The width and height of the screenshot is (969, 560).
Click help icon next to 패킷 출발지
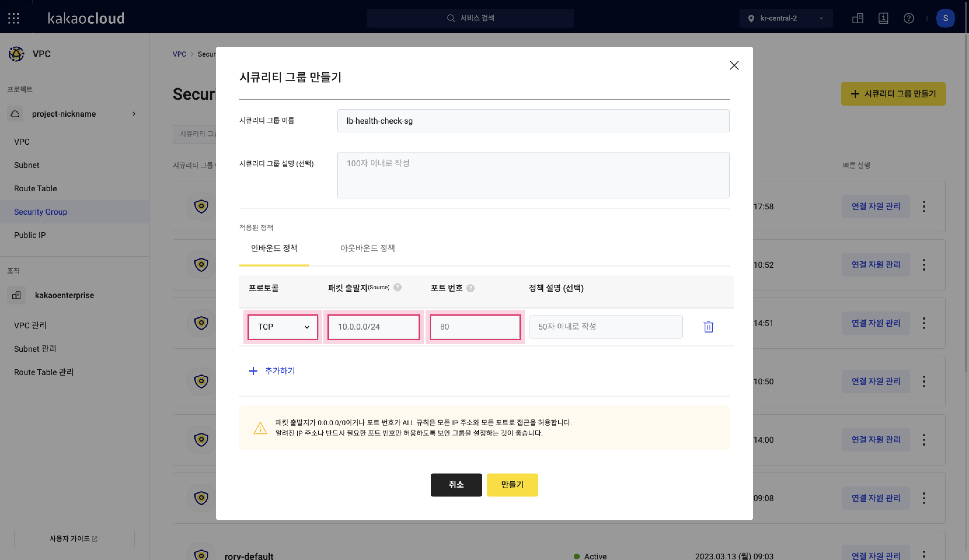398,287
